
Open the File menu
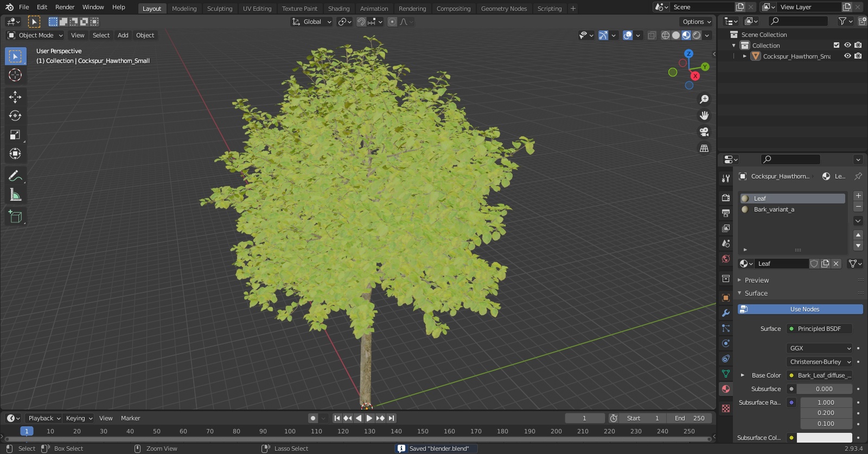(x=24, y=7)
